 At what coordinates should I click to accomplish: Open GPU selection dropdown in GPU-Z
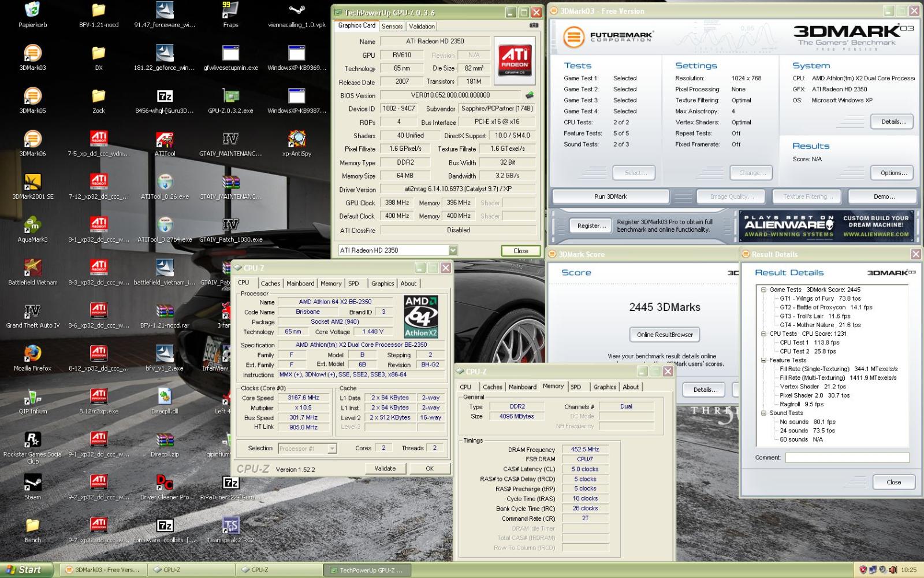click(x=453, y=250)
